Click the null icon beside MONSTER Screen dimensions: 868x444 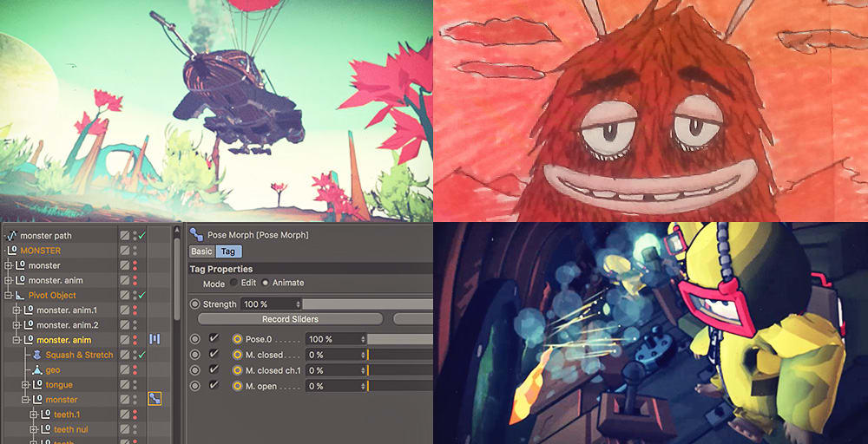pyautogui.click(x=13, y=251)
